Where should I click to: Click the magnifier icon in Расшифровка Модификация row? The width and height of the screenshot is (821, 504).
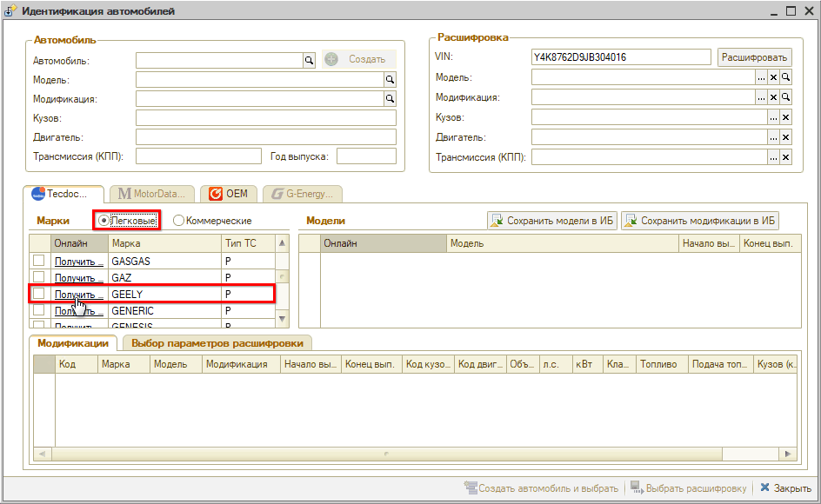point(785,98)
